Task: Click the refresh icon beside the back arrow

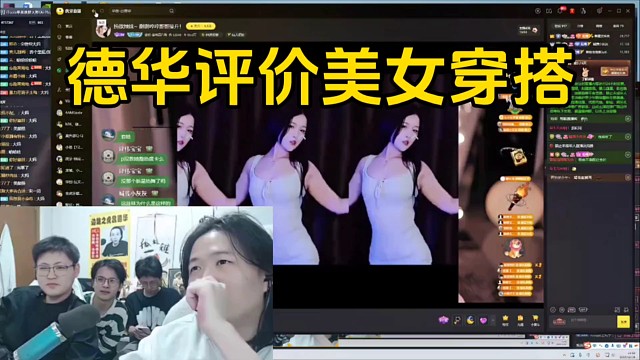Action: (102, 11)
